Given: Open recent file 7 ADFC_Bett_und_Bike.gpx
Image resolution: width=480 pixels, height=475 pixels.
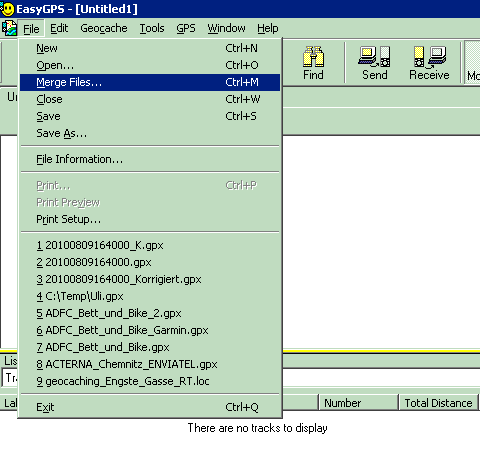Looking at the screenshot, I should pos(150,347).
